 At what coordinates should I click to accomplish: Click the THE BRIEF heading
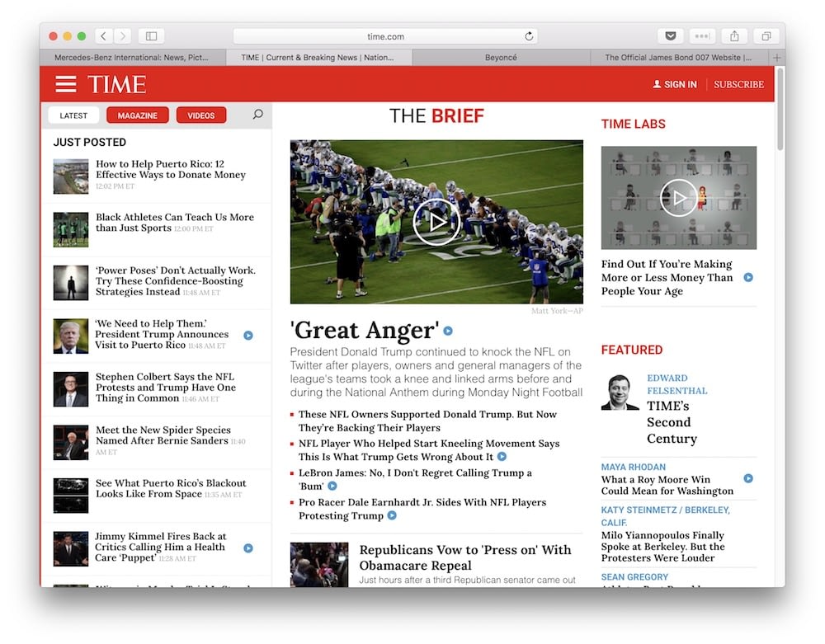point(436,115)
